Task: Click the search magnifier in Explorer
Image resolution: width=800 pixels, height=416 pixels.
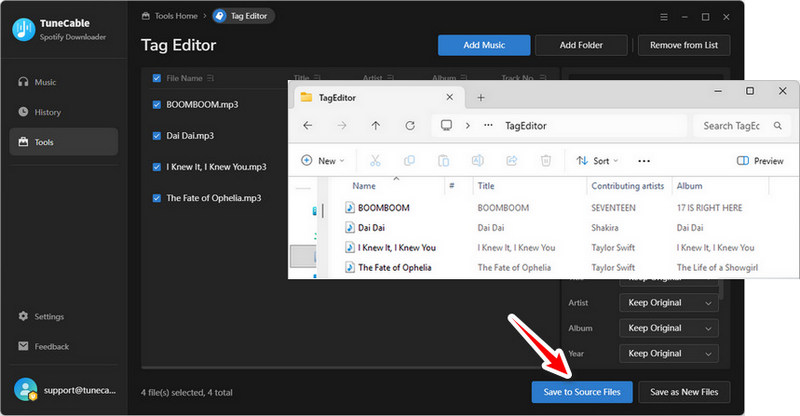Action: click(x=778, y=126)
